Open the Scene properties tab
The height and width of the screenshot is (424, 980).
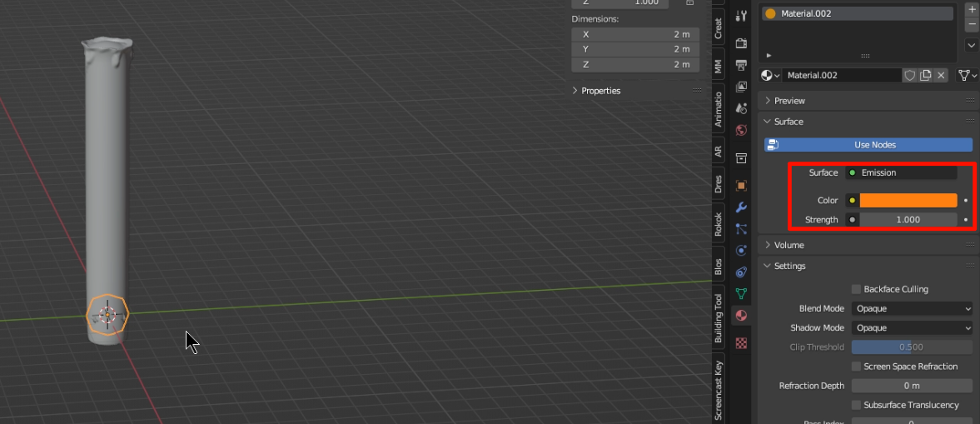coord(741,108)
